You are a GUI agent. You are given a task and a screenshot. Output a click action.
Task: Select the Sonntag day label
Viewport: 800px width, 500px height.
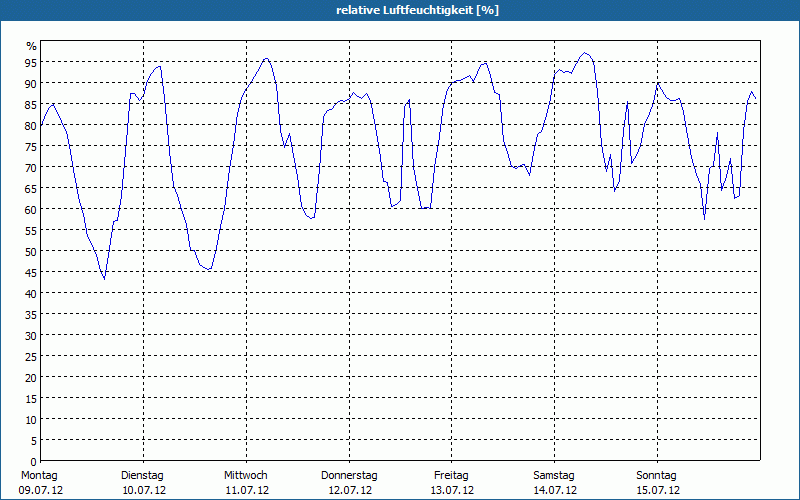[657, 475]
